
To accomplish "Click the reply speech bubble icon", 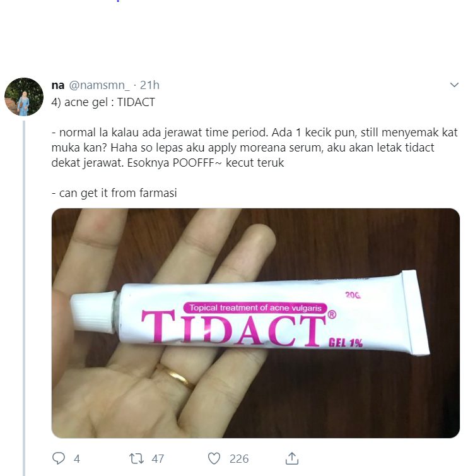I will click(59, 458).
